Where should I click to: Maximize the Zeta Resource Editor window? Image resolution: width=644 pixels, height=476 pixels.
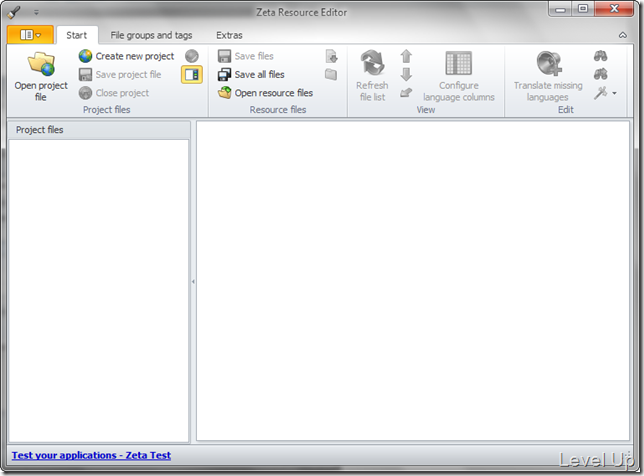[x=583, y=9]
